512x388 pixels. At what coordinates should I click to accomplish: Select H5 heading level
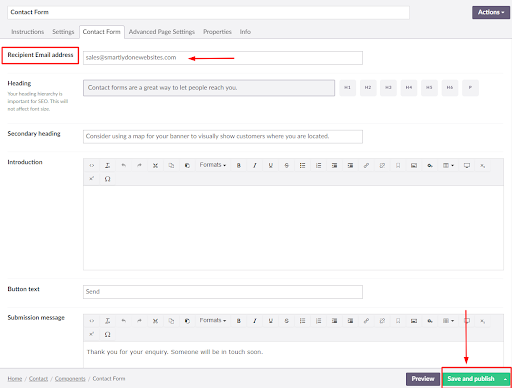point(429,88)
